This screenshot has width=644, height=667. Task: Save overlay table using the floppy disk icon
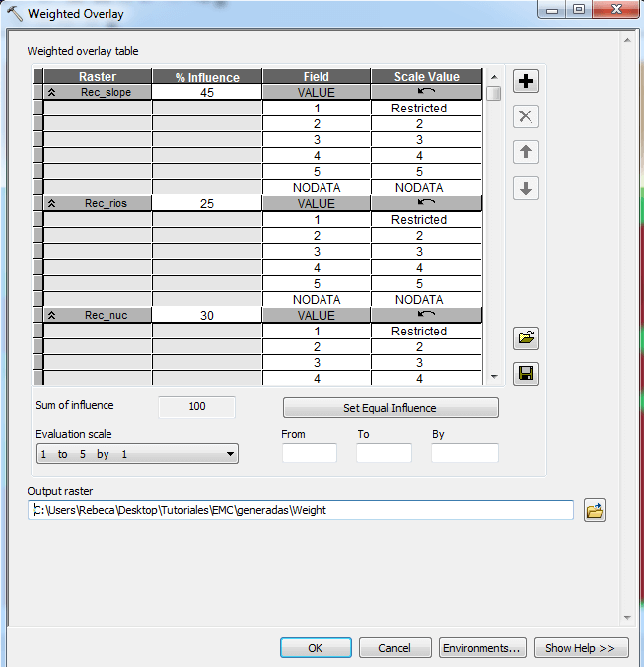(526, 374)
